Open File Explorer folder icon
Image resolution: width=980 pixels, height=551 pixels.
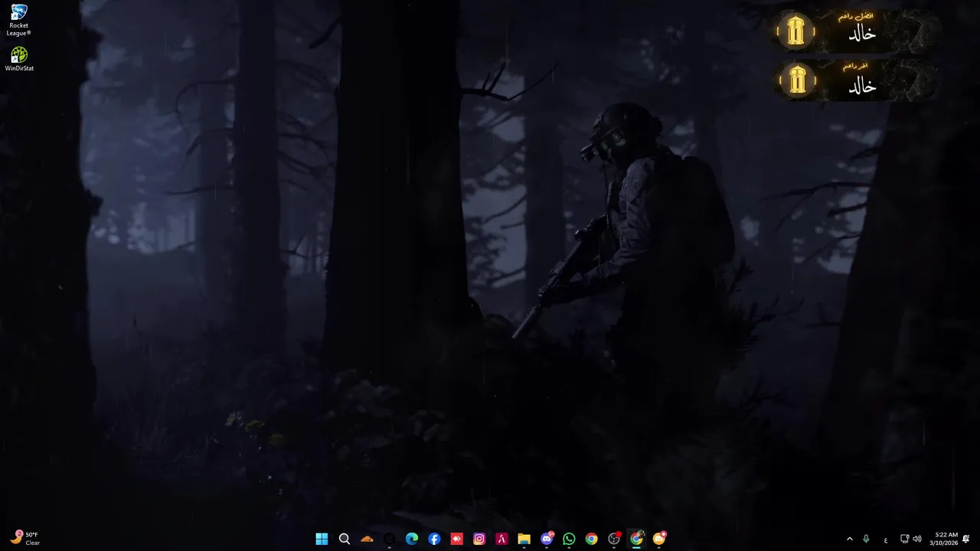[x=524, y=539]
